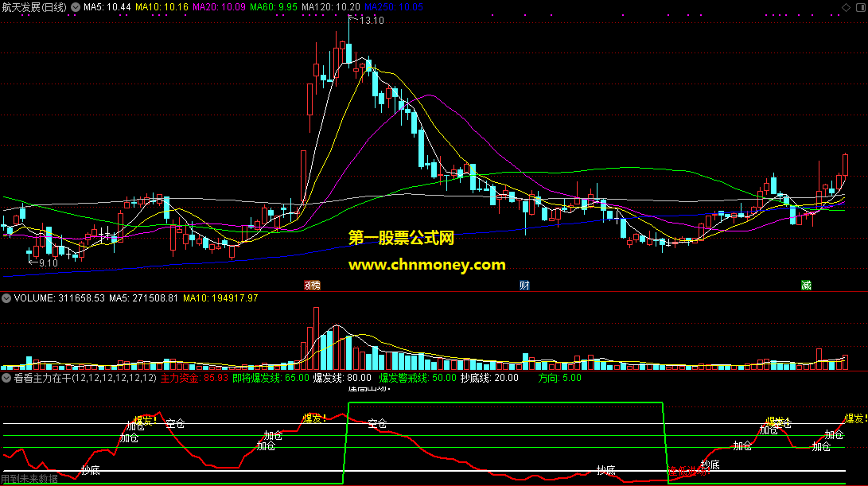The height and width of the screenshot is (486, 868).
Task: Open the 减 shareholder reduction marker
Action: coord(806,285)
